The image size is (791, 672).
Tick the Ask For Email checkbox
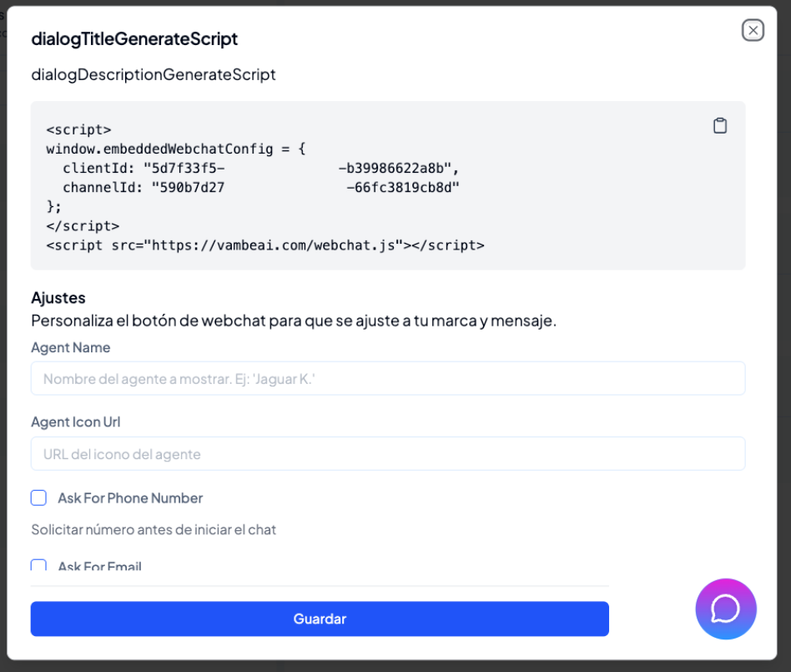tap(39, 565)
